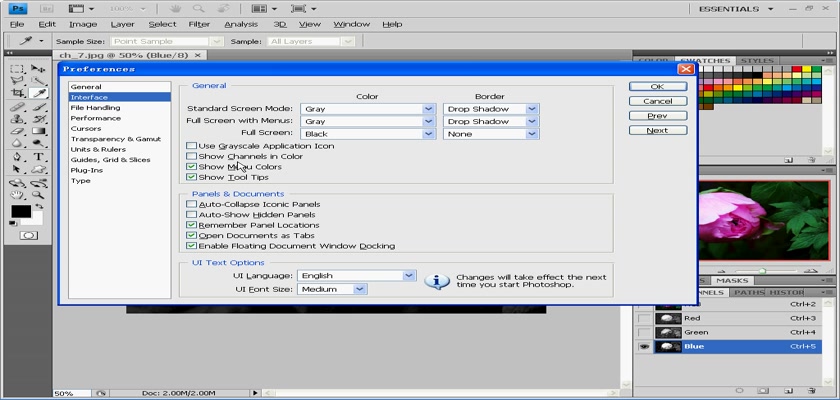Open UI Font Size dropdown

coord(332,289)
